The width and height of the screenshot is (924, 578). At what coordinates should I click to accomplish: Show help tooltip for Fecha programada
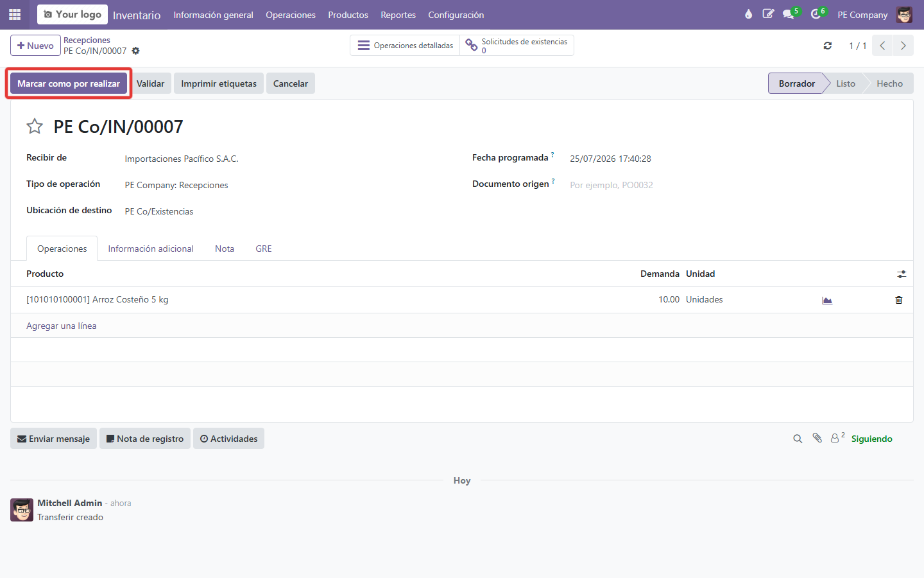click(552, 155)
